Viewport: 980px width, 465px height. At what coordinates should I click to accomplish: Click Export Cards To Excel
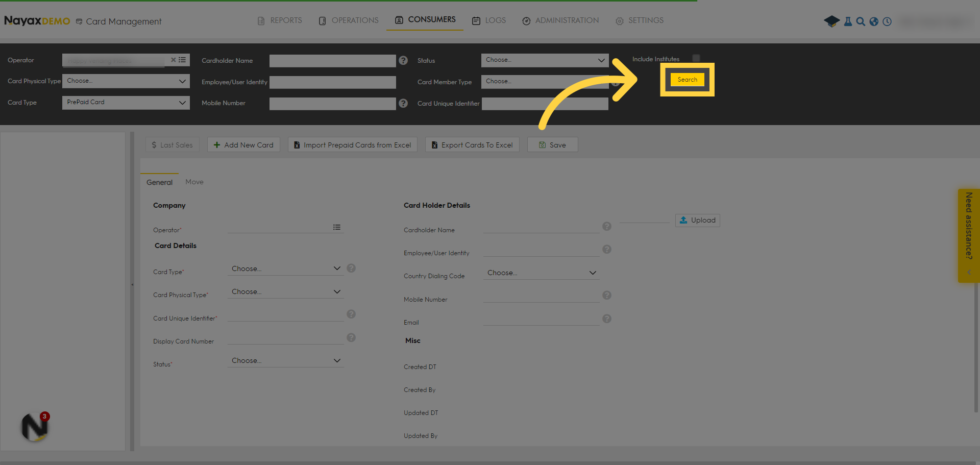click(x=472, y=145)
